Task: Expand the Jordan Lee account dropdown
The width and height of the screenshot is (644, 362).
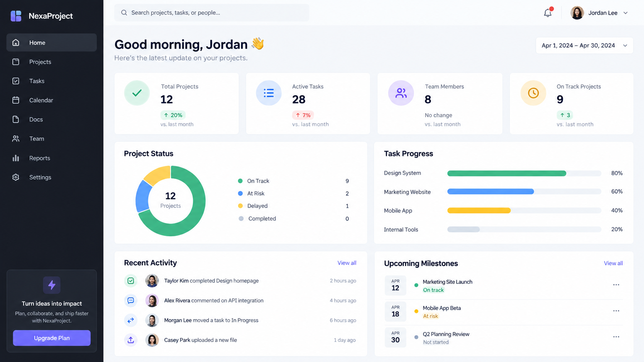Action: (626, 13)
